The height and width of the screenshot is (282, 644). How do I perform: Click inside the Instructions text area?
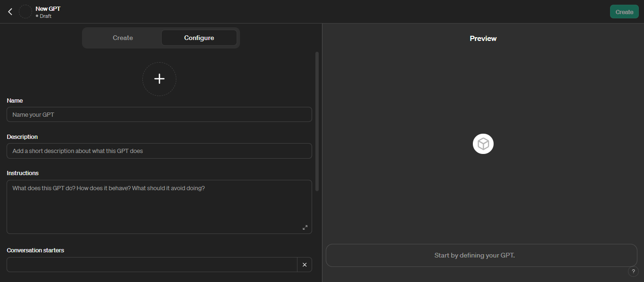point(159,207)
